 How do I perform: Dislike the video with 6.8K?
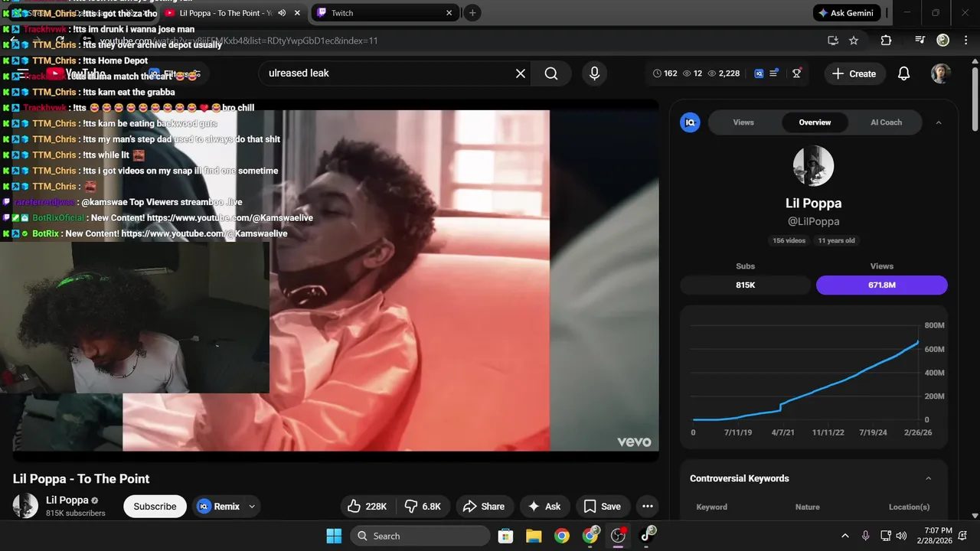423,507
